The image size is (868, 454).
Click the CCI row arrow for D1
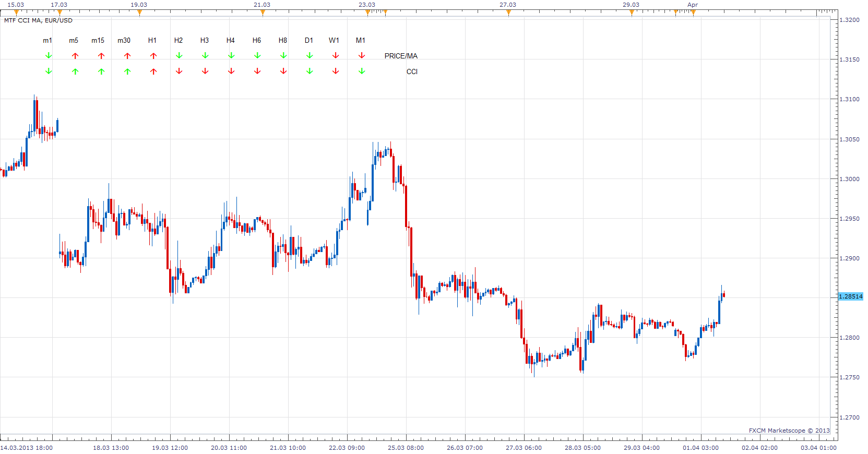tap(310, 71)
